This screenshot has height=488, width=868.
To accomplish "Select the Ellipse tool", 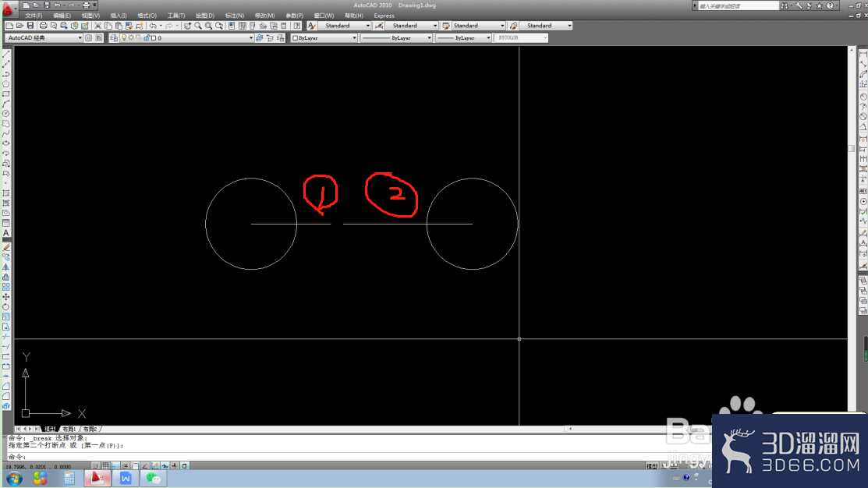I will tap(6, 143).
